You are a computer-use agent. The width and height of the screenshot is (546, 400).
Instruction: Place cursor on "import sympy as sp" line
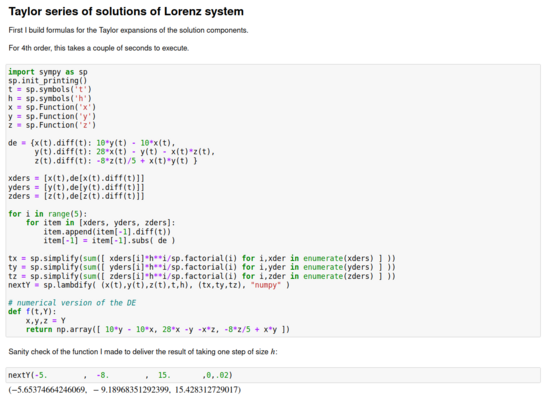pos(48,72)
